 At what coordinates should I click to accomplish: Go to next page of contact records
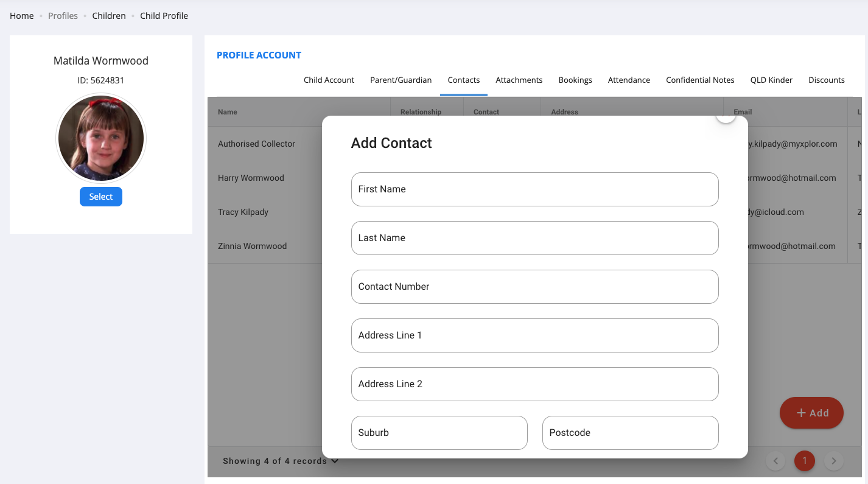(x=834, y=461)
